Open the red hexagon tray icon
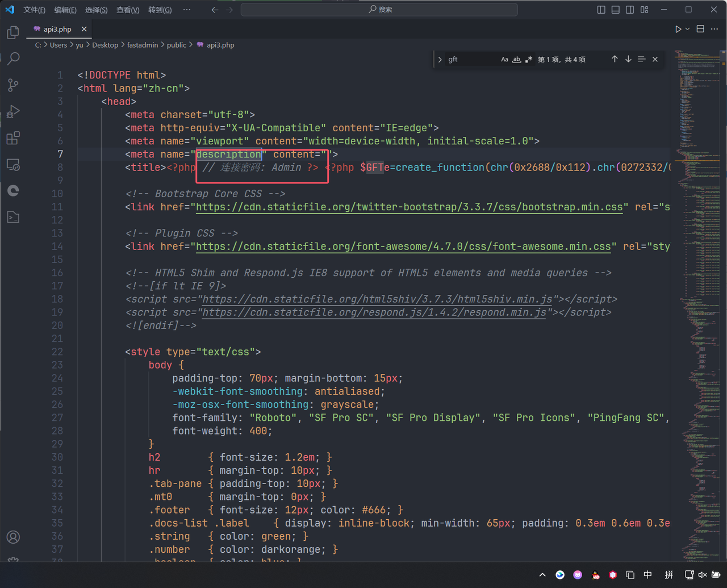Screen dimensions: 727x588 (x=613, y=575)
